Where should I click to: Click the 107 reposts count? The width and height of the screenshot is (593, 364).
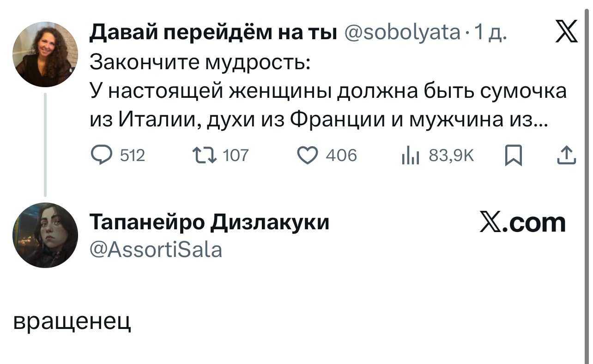236,156
